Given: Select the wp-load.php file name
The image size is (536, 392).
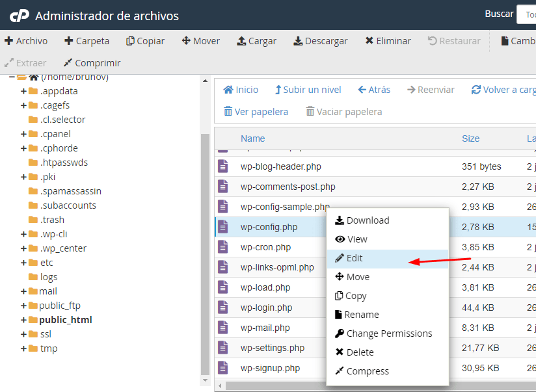Looking at the screenshot, I should point(265,288).
